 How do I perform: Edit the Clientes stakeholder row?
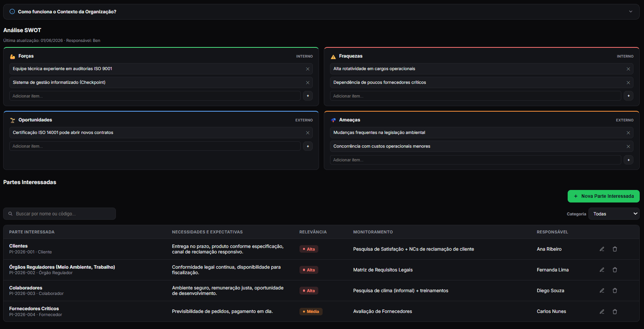602,249
